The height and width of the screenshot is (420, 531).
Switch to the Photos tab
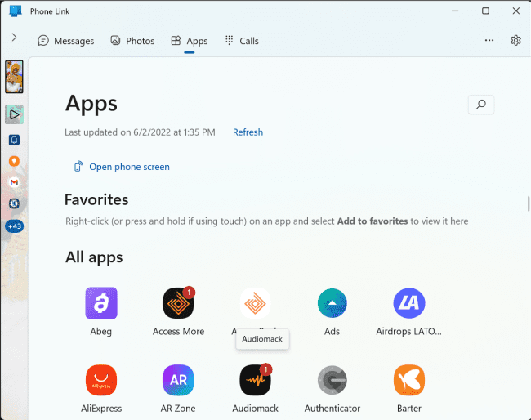pyautogui.click(x=132, y=41)
